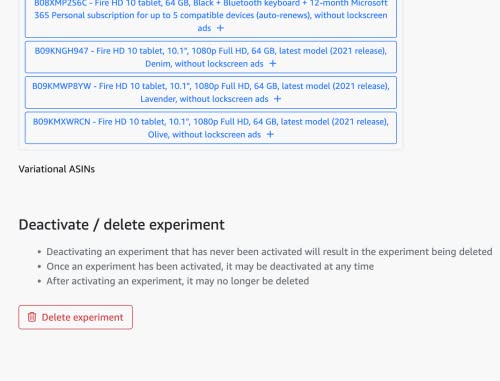The height and width of the screenshot is (381, 500).
Task: Click the 'Olive, without lockscreen ads' text
Action: (x=204, y=135)
